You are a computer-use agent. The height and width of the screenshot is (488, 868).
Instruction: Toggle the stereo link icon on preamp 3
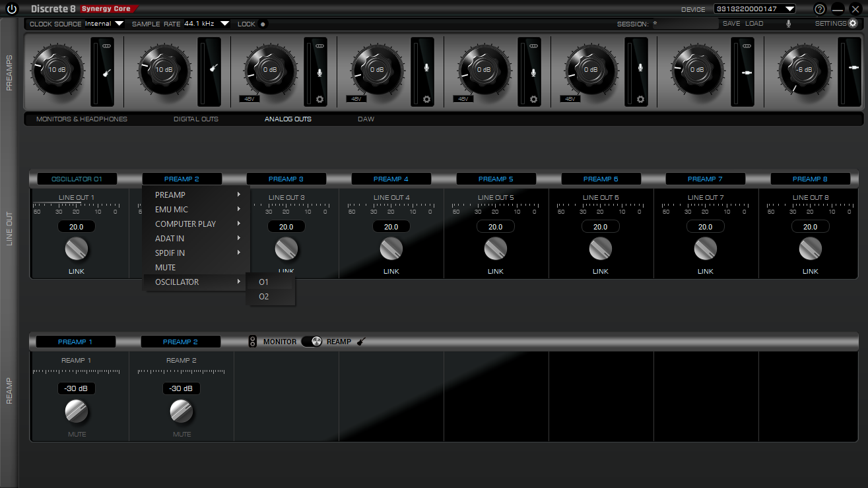pyautogui.click(x=320, y=45)
